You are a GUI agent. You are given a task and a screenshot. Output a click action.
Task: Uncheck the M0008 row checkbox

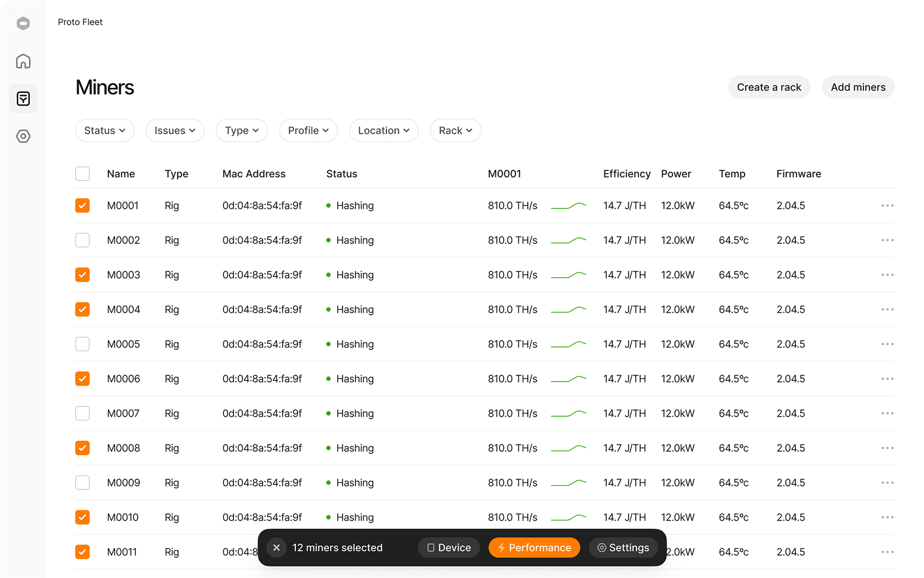(82, 448)
